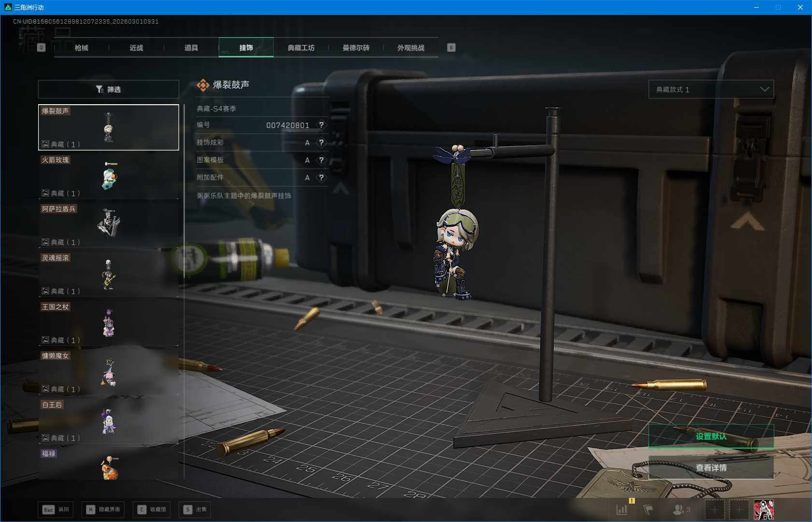This screenshot has width=812, height=522.
Task: Click the signal bars stats icon
Action: click(622, 509)
